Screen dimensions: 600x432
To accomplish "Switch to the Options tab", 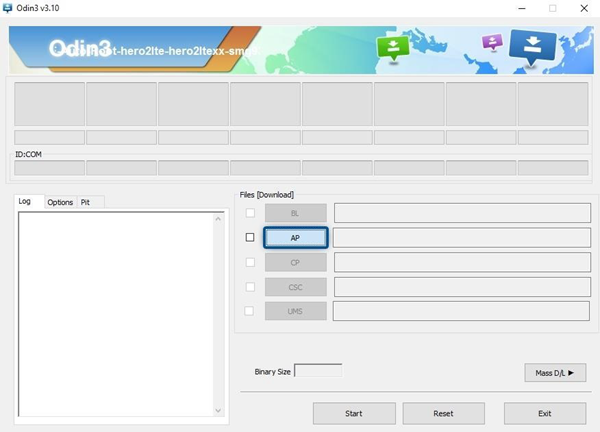I will (60, 202).
